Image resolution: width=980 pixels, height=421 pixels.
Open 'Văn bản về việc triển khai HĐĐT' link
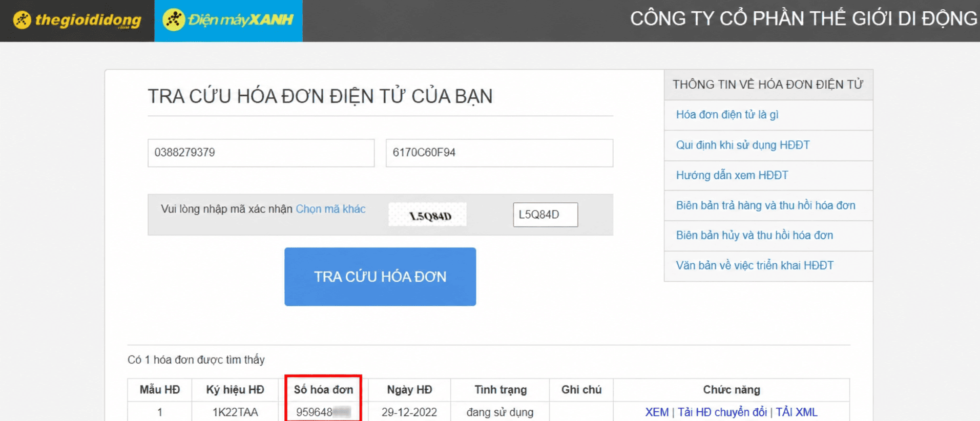(755, 265)
